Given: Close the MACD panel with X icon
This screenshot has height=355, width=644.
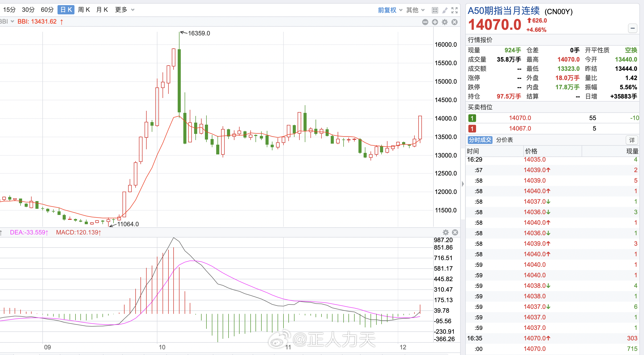Looking at the screenshot, I should (x=455, y=232).
